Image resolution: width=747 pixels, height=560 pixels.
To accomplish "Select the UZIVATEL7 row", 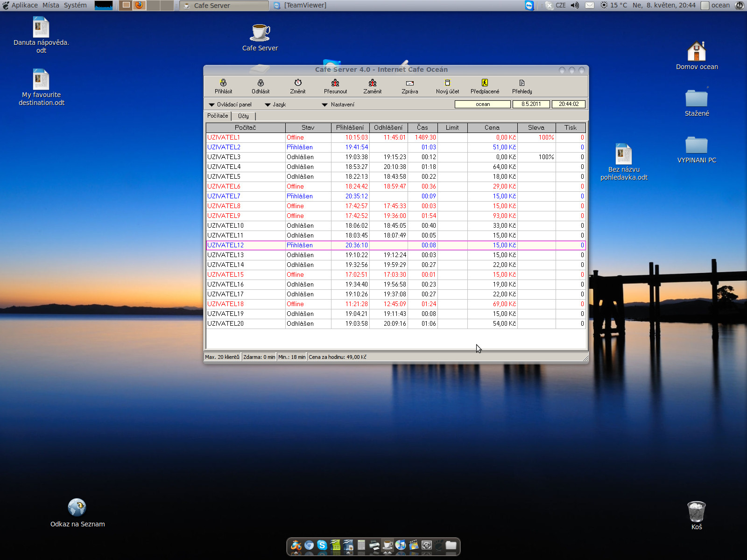I will 224,196.
